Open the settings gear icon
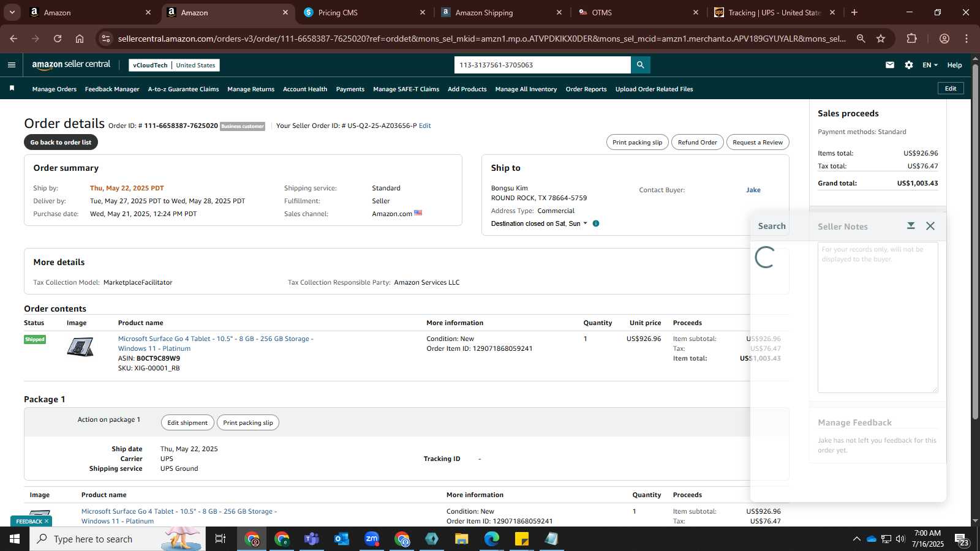Screen dimensions: 980x551 tap(908, 65)
